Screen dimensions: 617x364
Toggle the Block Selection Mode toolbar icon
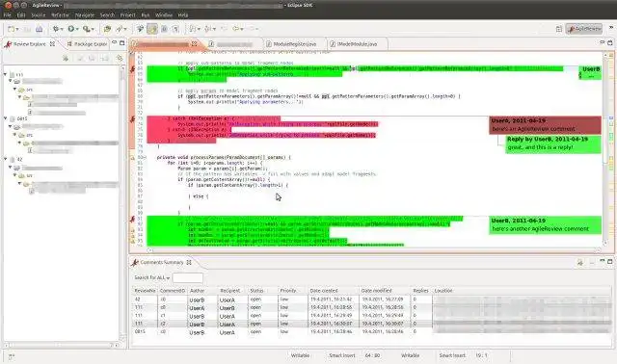tap(165, 29)
